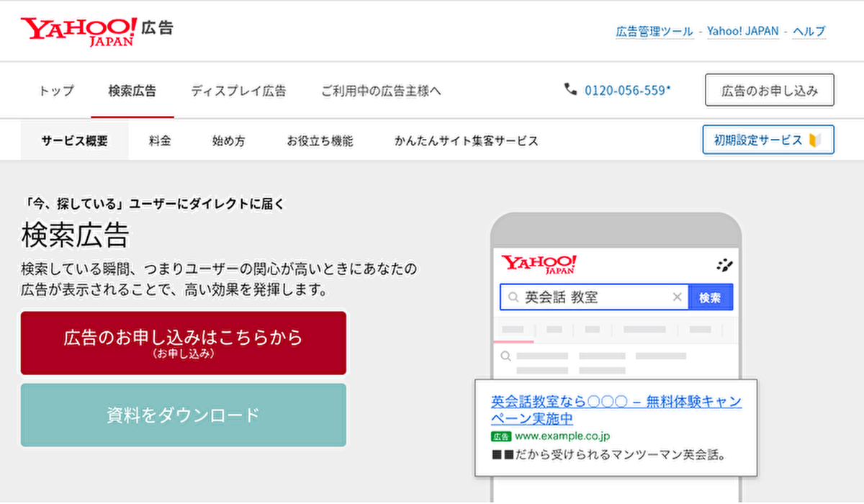
Task: Click the magnifier icon in phone search box
Action: (x=513, y=297)
